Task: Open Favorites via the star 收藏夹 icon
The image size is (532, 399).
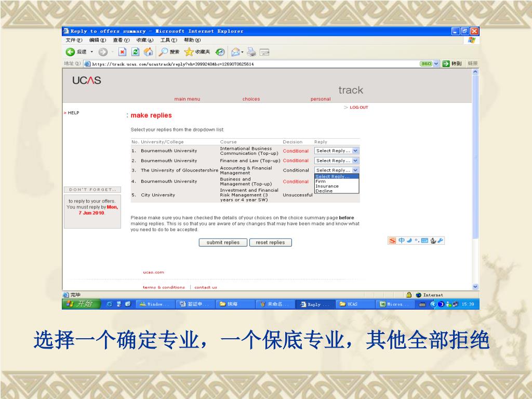Action: [197, 52]
